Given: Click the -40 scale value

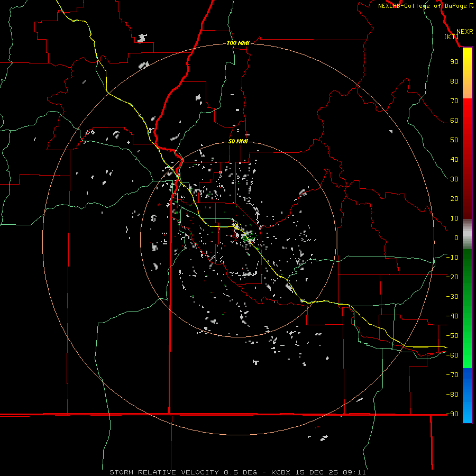Looking at the screenshot, I should click(452, 316).
